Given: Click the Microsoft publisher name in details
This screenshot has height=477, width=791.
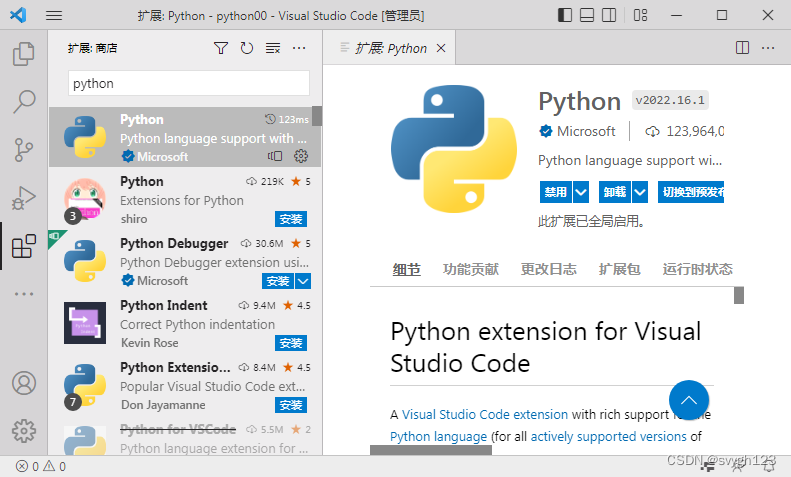Looking at the screenshot, I should click(586, 132).
